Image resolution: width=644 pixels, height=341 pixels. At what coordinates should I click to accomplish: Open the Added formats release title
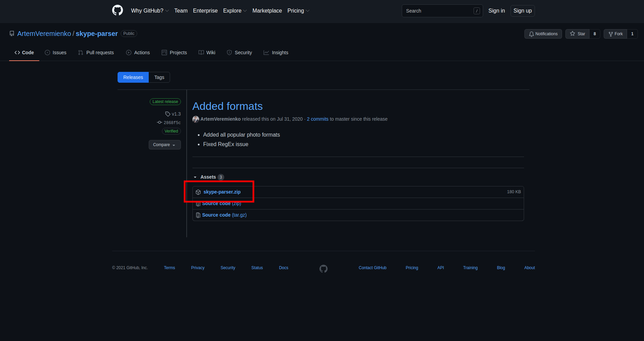(227, 106)
